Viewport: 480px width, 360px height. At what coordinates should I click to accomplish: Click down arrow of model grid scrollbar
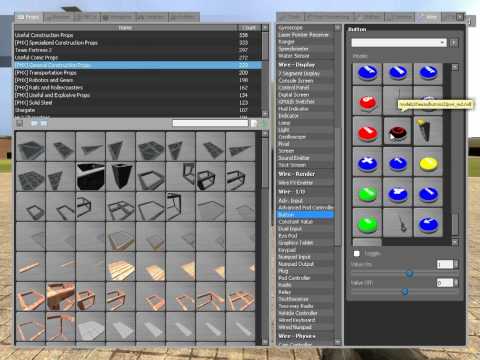click(x=455, y=242)
